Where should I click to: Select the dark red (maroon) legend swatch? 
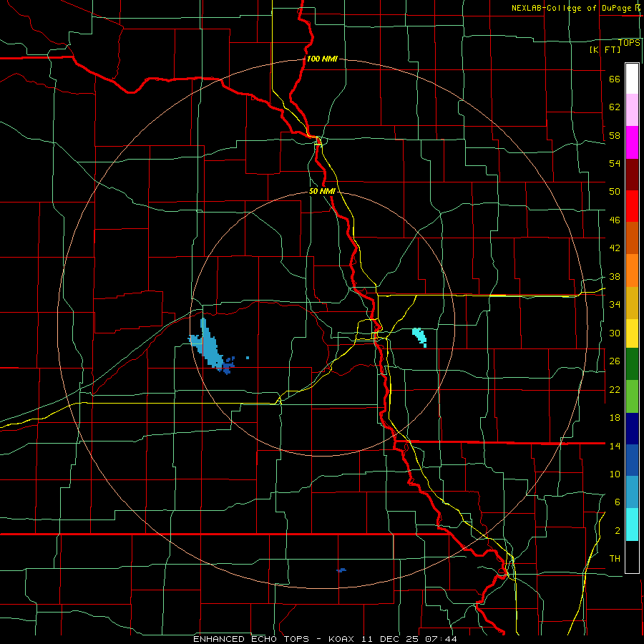632,175
